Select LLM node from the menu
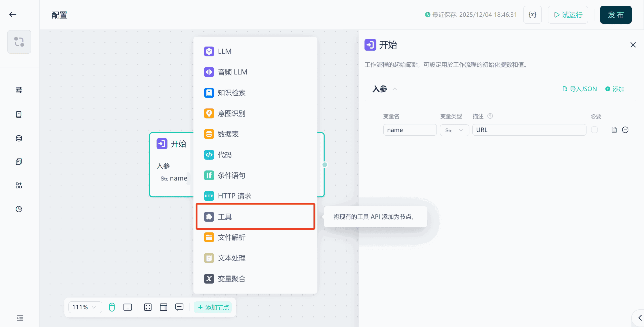Image resolution: width=644 pixels, height=327 pixels. (255, 51)
